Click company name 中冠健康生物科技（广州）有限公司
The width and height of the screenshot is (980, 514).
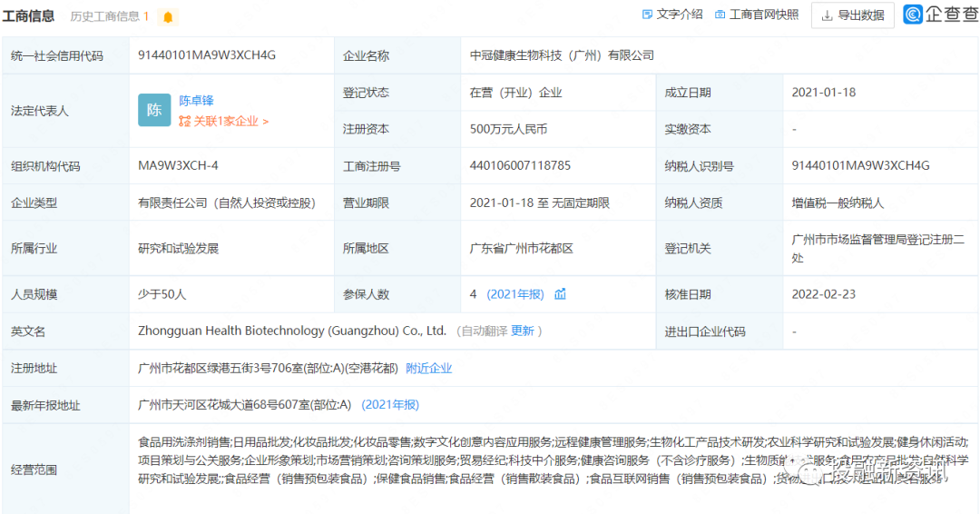562,55
